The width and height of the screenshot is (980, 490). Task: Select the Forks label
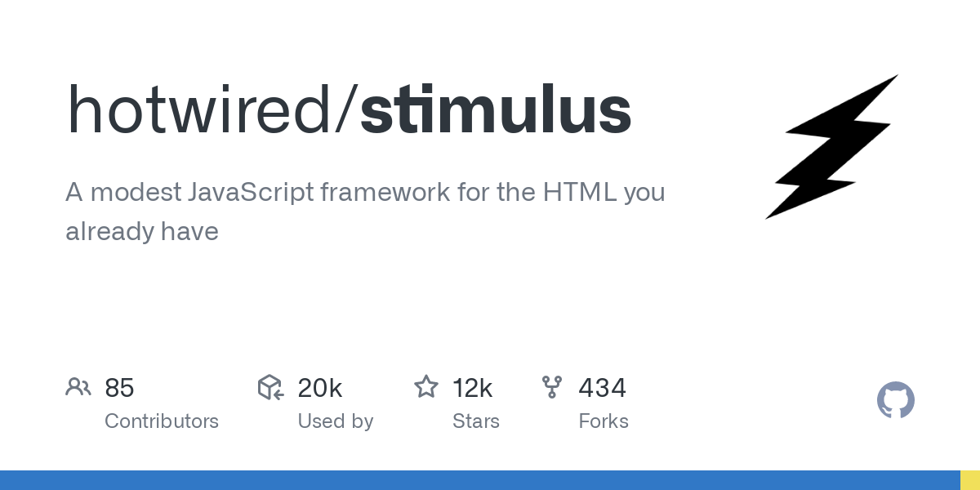(x=603, y=421)
